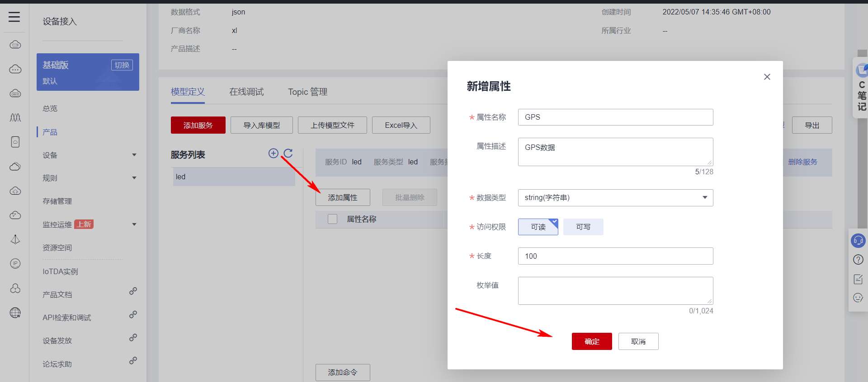Click the 枚举值 text area
The image size is (868, 382).
tap(615, 291)
